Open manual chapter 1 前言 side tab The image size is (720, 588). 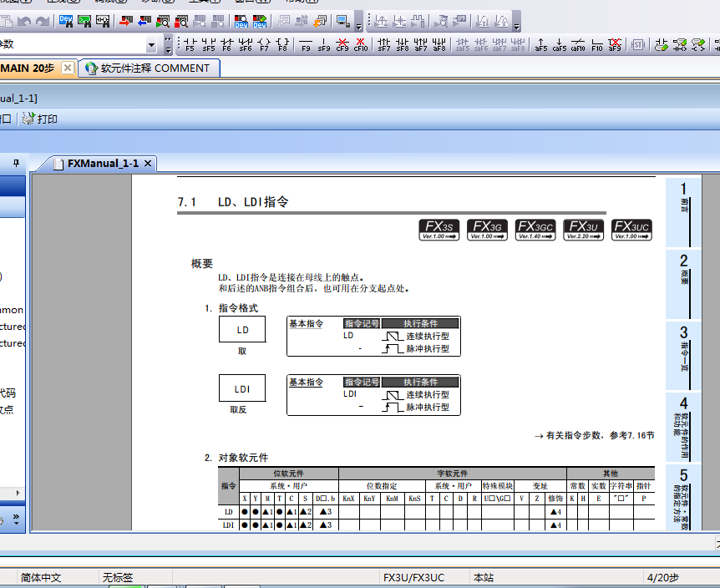[683, 200]
